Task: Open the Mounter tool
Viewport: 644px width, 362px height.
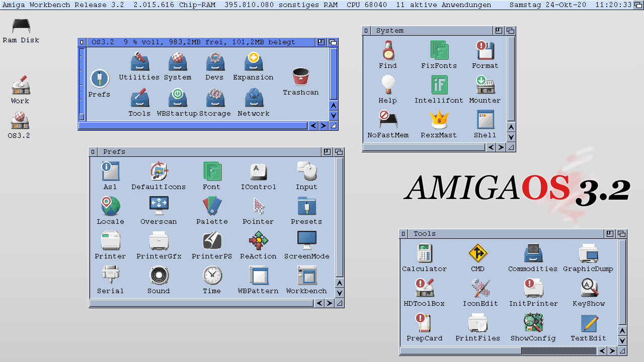Action: click(x=484, y=85)
